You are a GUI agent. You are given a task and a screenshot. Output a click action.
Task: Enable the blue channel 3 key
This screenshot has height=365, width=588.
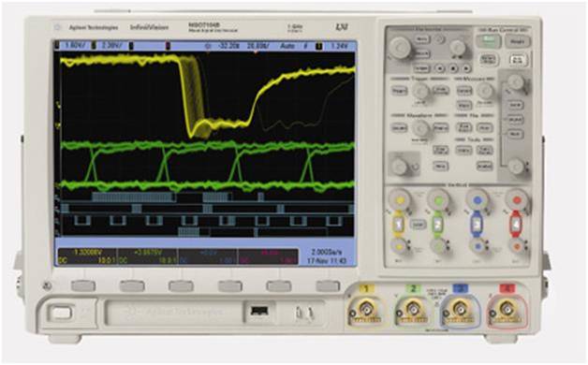477,225
